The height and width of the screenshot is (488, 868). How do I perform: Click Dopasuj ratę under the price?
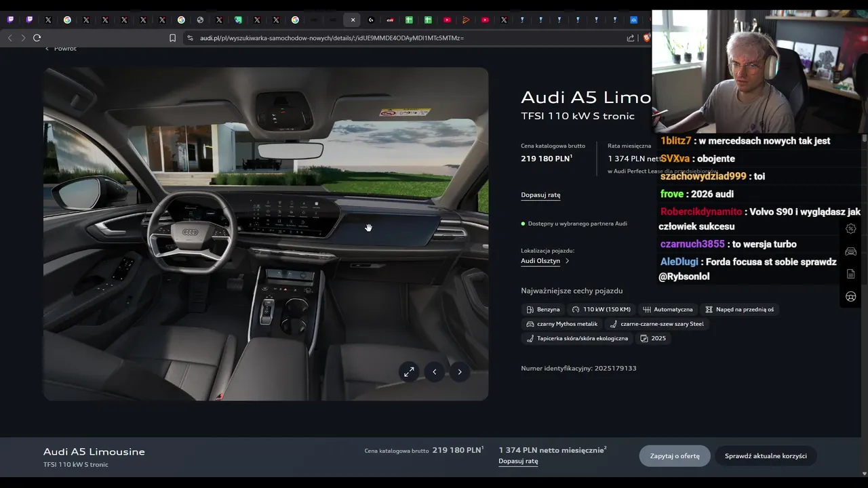coord(540,195)
